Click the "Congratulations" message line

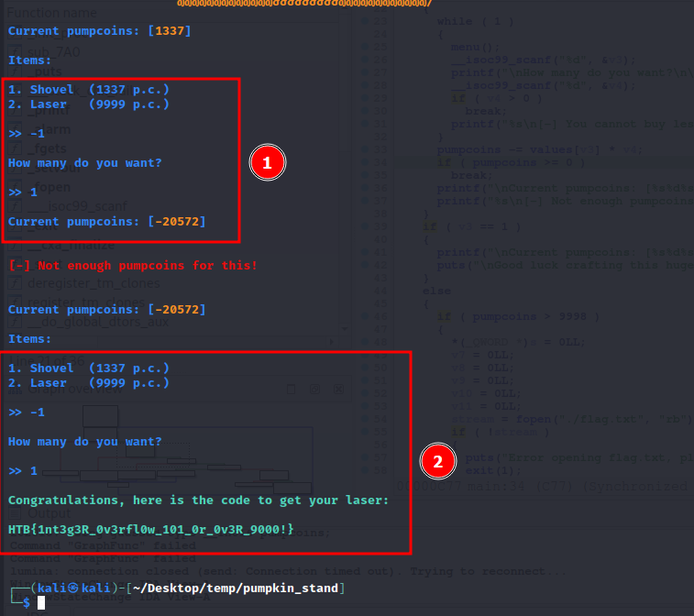tap(198, 500)
